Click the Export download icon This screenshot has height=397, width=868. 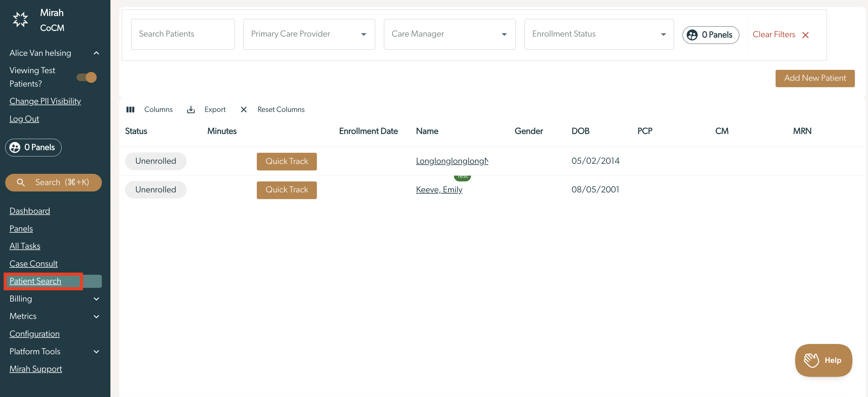191,109
